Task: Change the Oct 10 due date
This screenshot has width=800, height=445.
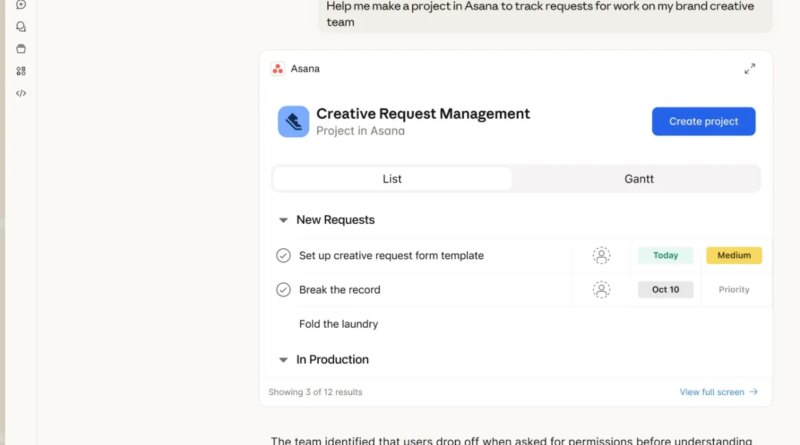Action: coord(665,289)
